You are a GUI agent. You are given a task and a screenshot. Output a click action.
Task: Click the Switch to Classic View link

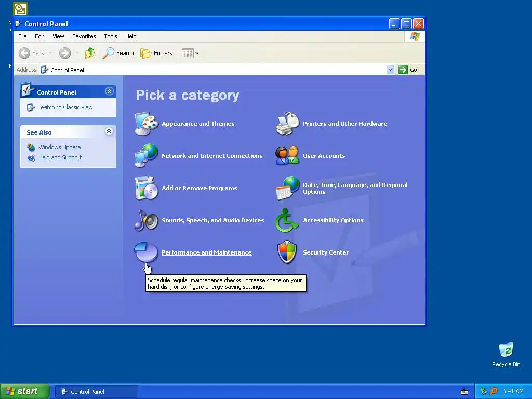pos(65,107)
